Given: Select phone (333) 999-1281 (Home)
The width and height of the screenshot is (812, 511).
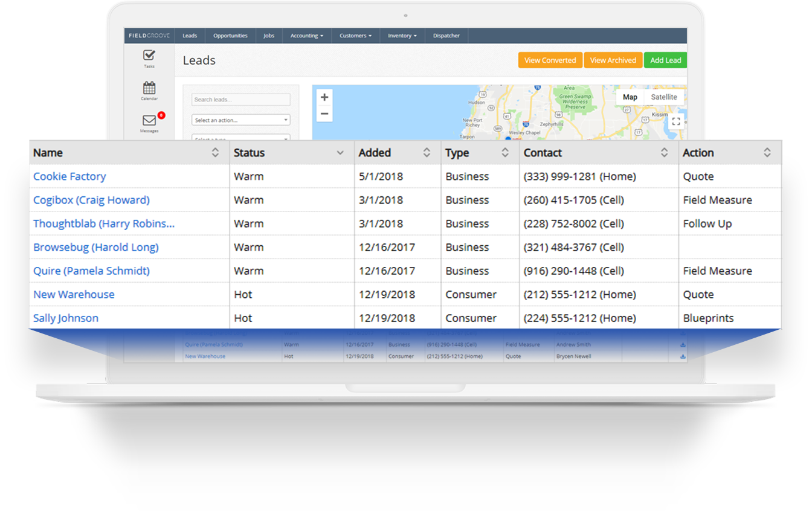Looking at the screenshot, I should [580, 176].
